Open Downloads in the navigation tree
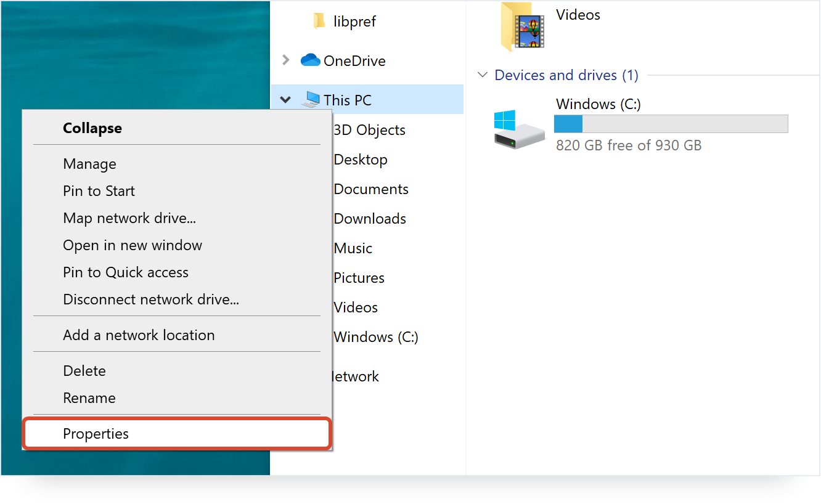Viewport: 821px width, 504px height. [x=370, y=219]
